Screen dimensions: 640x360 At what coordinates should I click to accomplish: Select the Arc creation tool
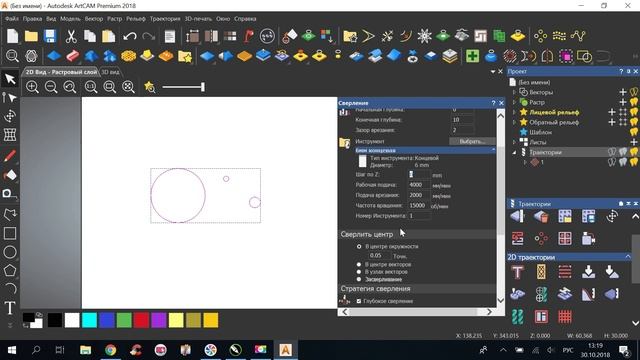[10, 289]
